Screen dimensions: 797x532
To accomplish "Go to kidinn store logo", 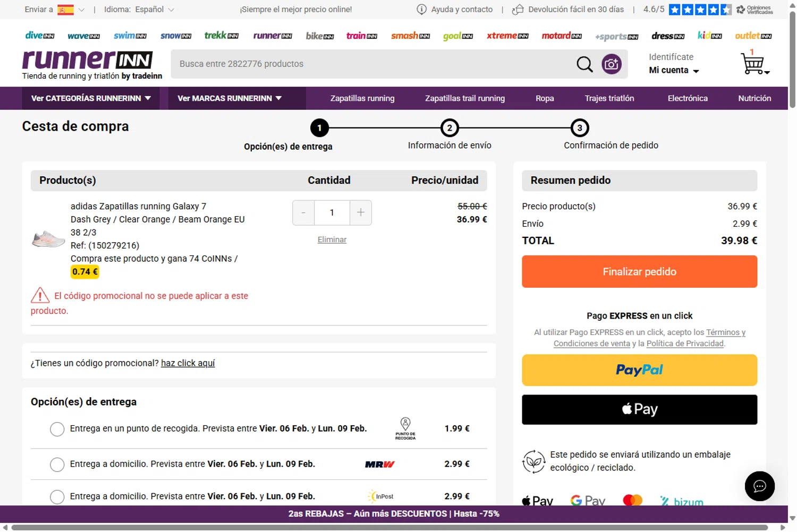I will (710, 36).
